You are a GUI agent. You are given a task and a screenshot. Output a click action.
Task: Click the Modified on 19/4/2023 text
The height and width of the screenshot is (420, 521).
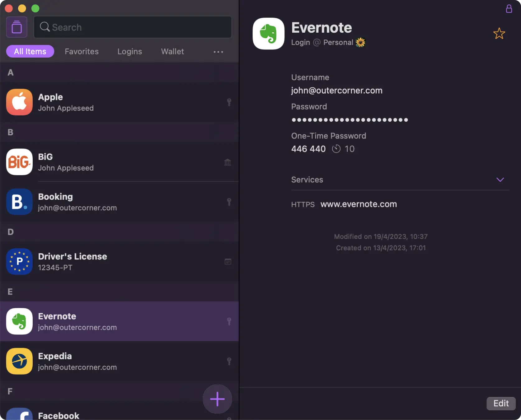[381, 236]
